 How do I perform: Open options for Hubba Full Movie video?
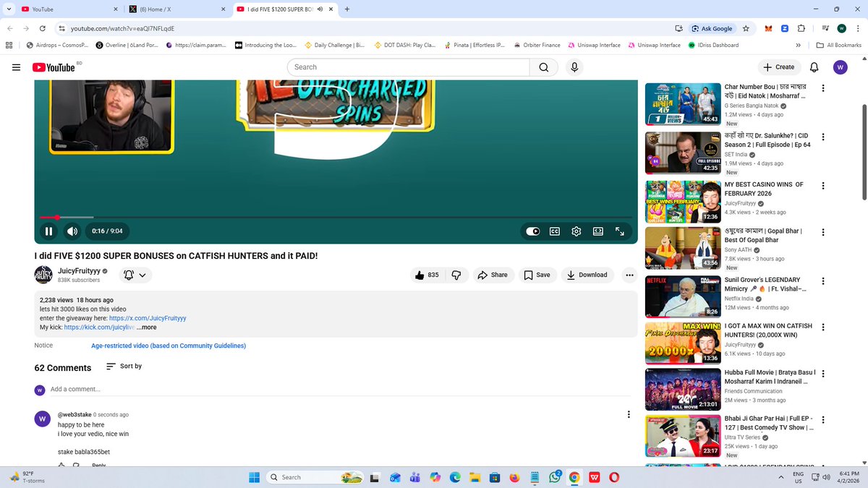click(x=823, y=374)
